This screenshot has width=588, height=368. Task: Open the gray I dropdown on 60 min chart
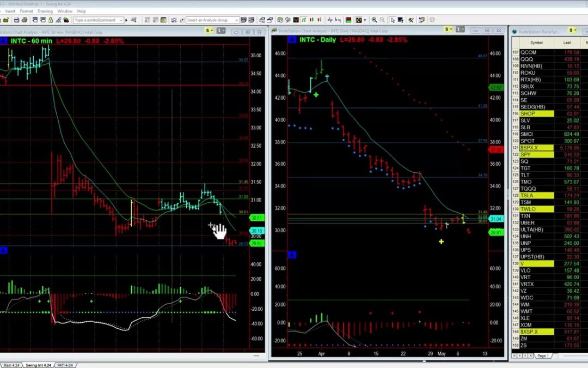pyautogui.click(x=221, y=31)
